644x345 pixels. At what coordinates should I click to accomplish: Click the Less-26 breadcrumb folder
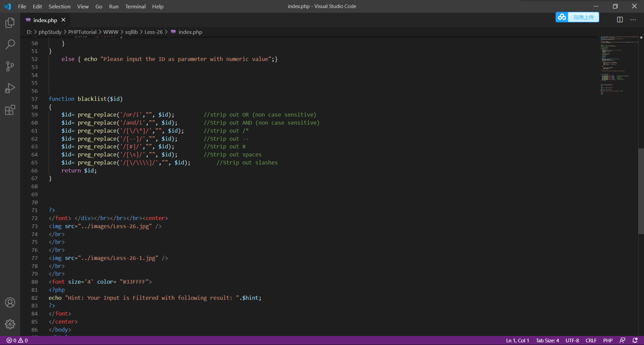click(x=153, y=32)
